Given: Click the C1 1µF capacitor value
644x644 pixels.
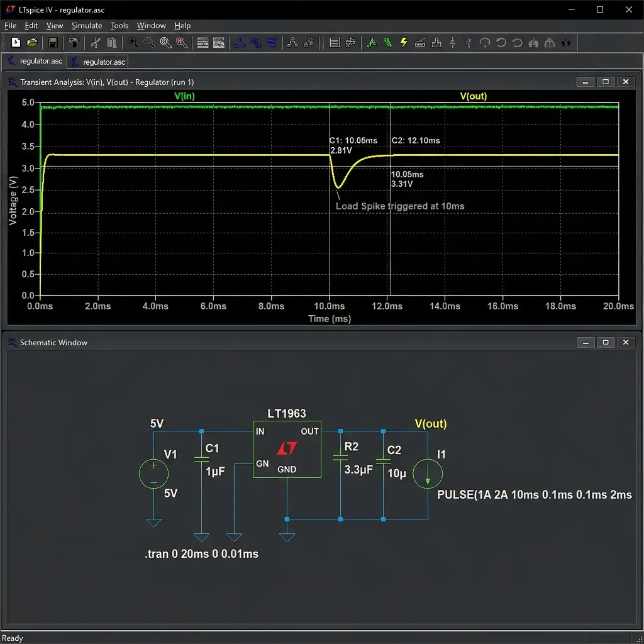Looking at the screenshot, I should (x=215, y=471).
